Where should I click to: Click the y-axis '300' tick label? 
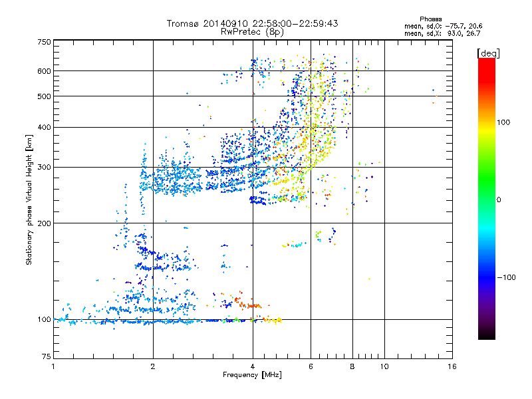tap(44, 168)
